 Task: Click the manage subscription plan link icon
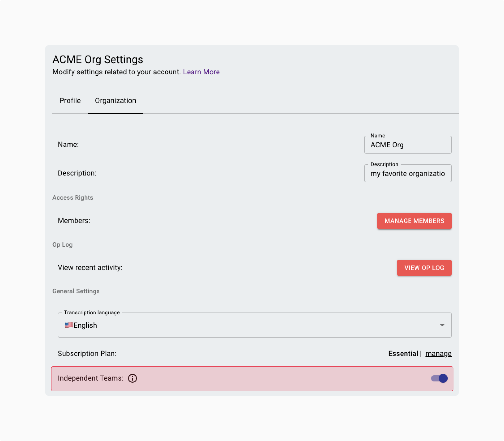[438, 353]
